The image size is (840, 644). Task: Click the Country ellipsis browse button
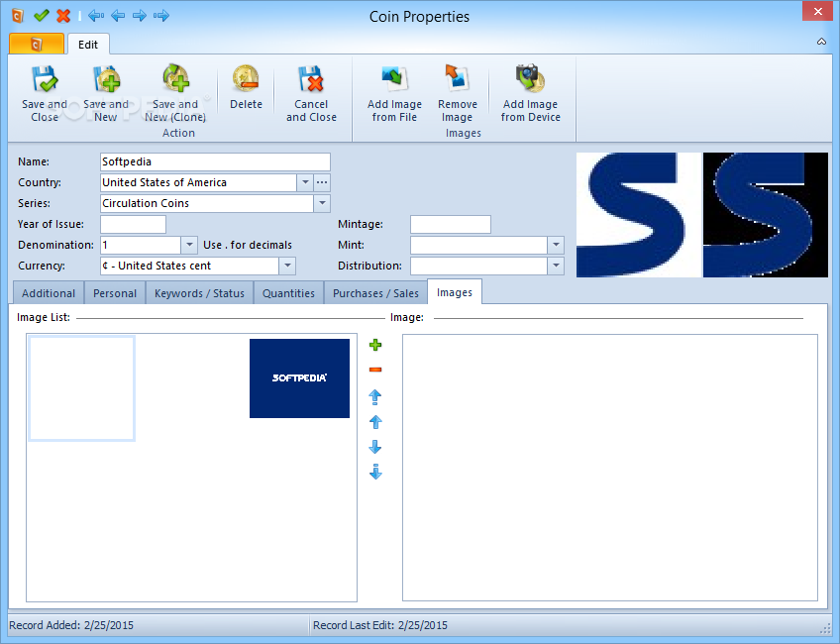(321, 182)
